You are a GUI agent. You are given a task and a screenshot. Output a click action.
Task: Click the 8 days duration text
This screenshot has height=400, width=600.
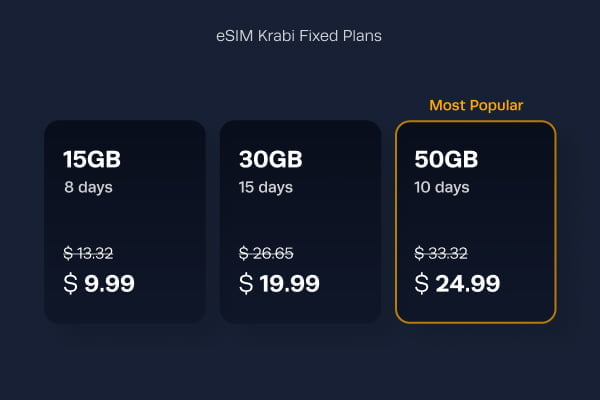[88, 188]
